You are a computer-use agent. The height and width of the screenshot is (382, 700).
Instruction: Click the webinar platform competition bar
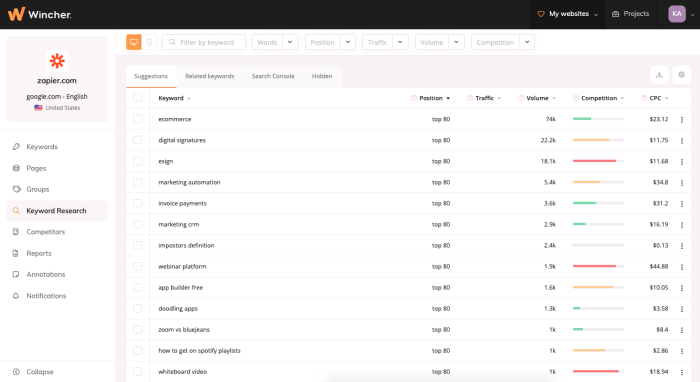point(598,266)
